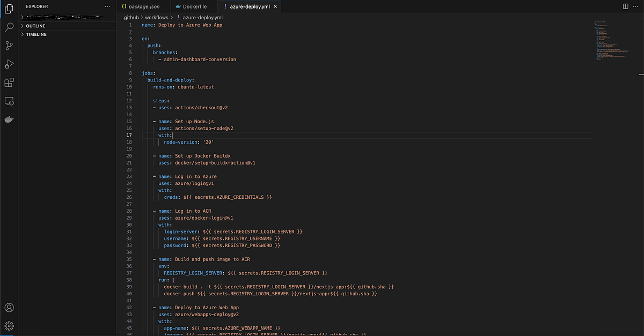The width and height of the screenshot is (644, 336).
Task: Open the Run and Debug view
Action: pyautogui.click(x=9, y=64)
